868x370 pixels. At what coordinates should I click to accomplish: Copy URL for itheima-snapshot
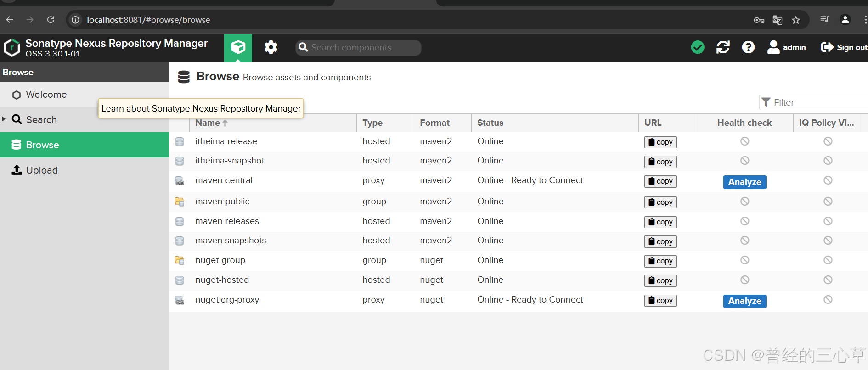coord(660,162)
